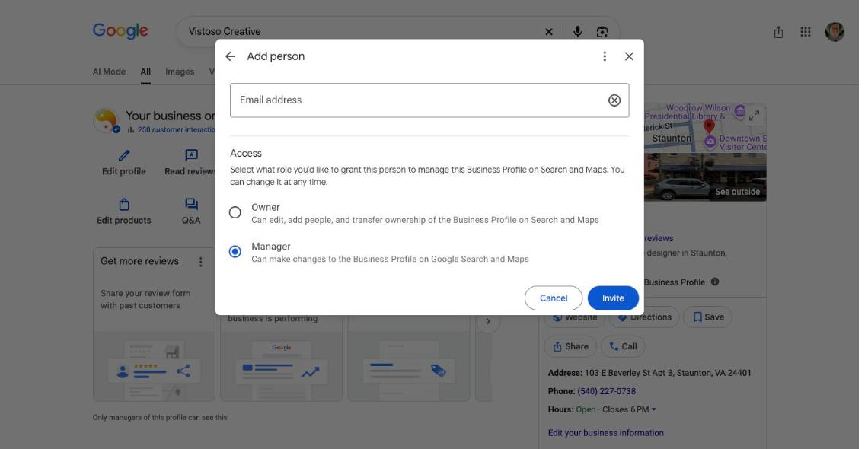Image resolution: width=868 pixels, height=449 pixels.
Task: Click the Website button
Action: point(576,317)
